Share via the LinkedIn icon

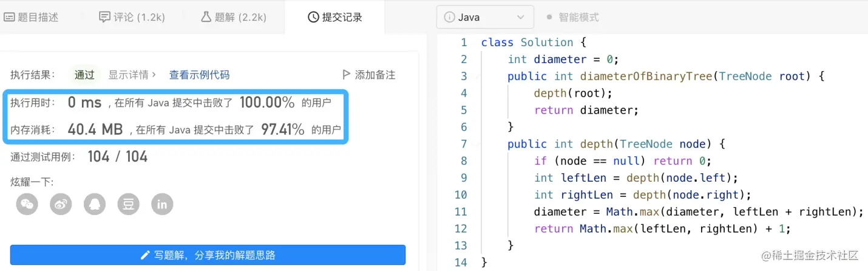click(x=162, y=204)
